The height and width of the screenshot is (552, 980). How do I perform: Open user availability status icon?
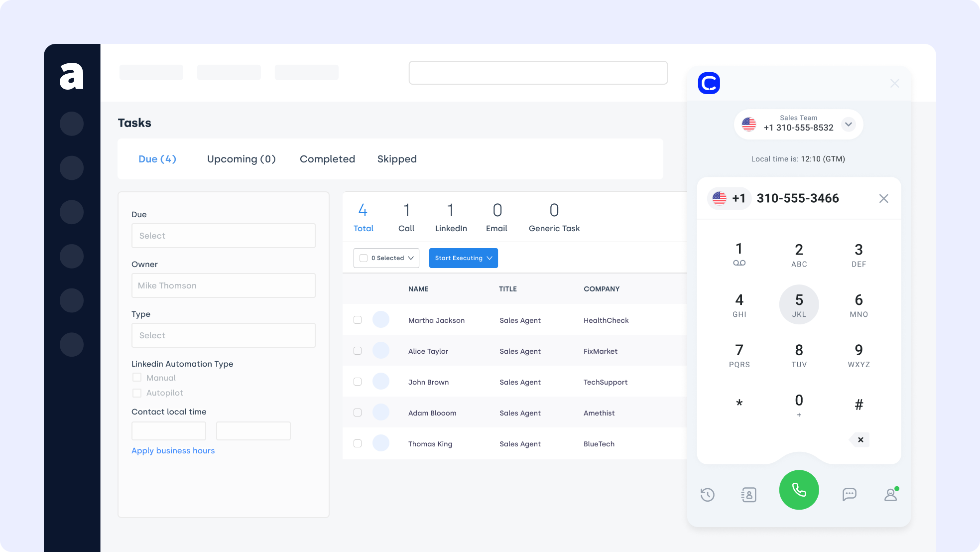(890, 494)
